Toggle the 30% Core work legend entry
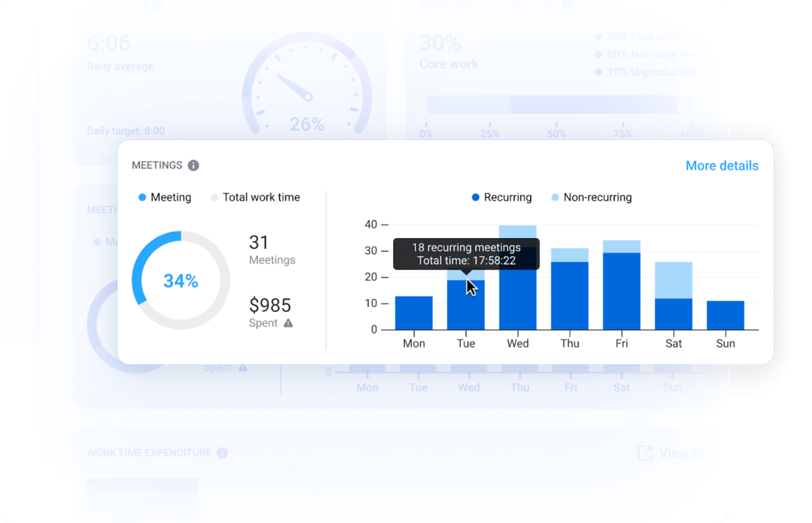812x523 pixels. [x=643, y=37]
